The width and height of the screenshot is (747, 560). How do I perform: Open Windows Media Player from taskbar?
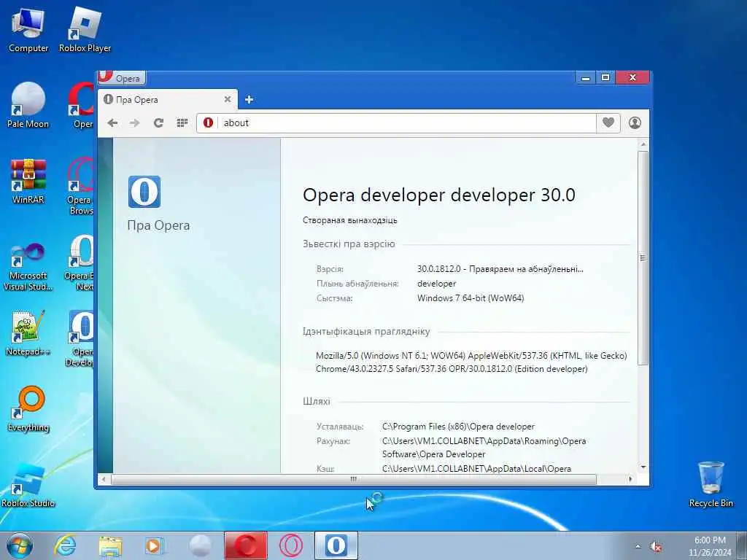coord(155,545)
